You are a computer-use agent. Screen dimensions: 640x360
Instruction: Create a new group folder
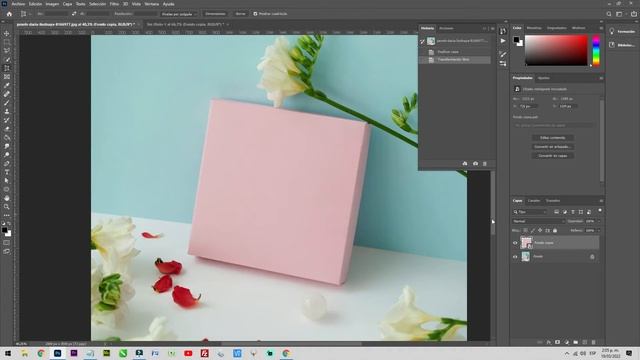[x=576, y=342]
